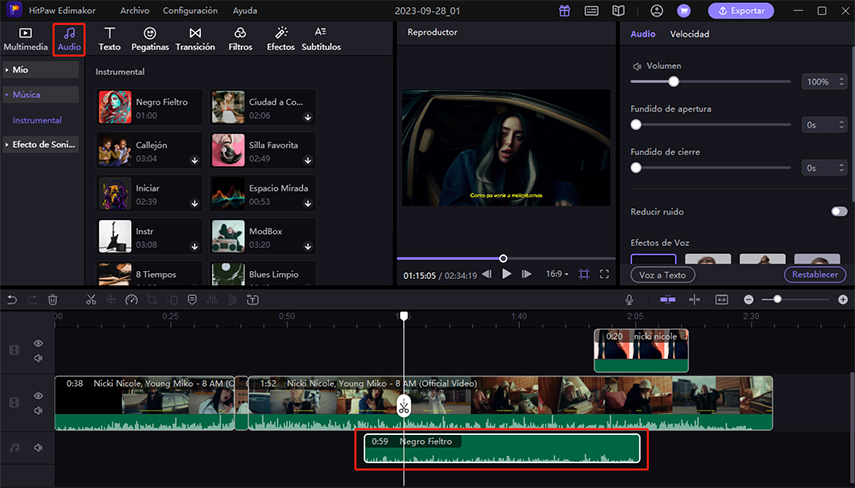This screenshot has height=488, width=855.
Task: Click the fit timeline to window icon
Action: point(721,300)
